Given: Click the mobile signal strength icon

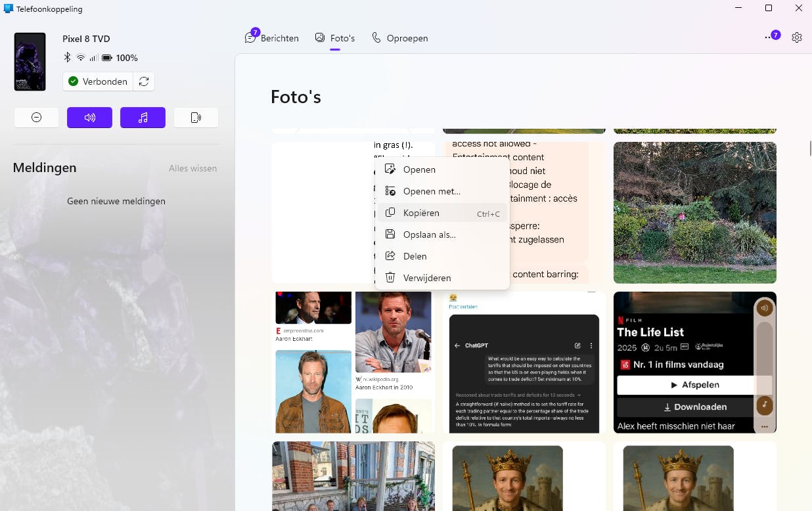Looking at the screenshot, I should click(94, 58).
